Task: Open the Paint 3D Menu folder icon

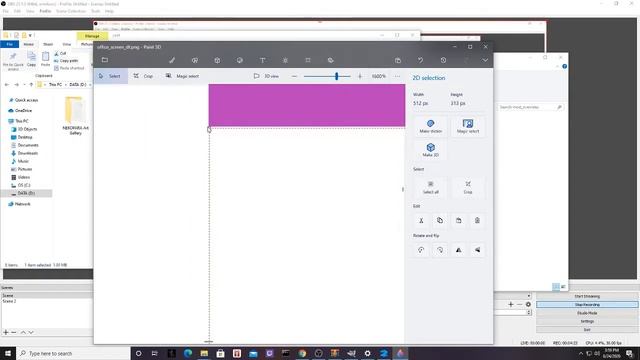Action: tap(105, 60)
